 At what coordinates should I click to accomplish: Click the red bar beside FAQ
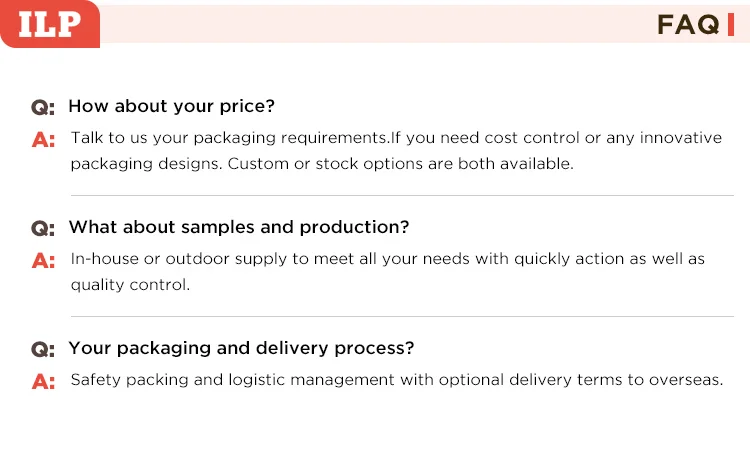coord(730,25)
